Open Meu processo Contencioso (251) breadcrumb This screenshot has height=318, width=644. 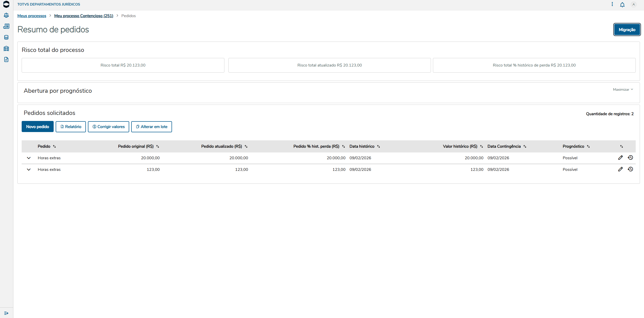pyautogui.click(x=84, y=16)
